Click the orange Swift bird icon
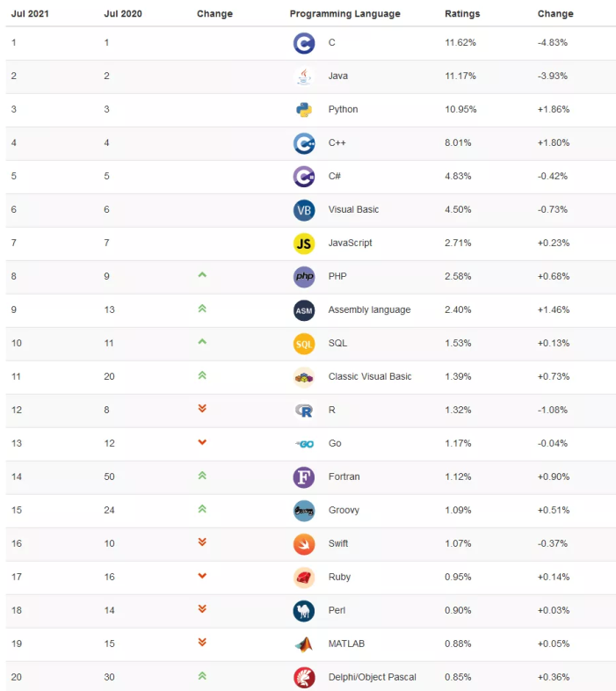The width and height of the screenshot is (616, 691). [x=304, y=544]
